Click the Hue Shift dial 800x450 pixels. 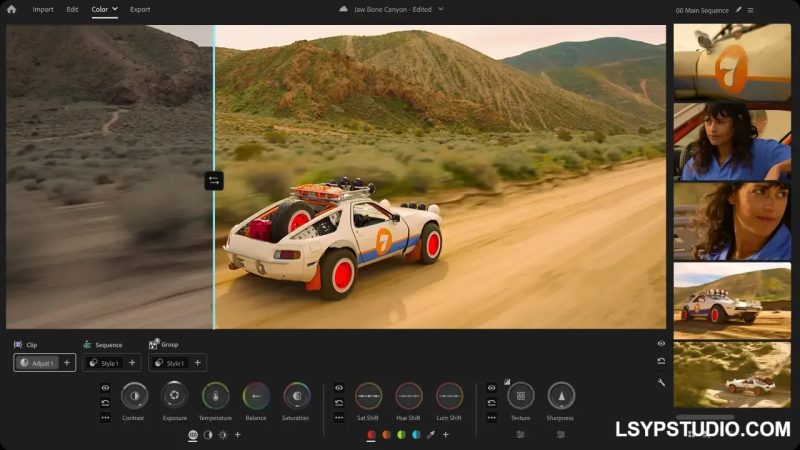coord(409,395)
